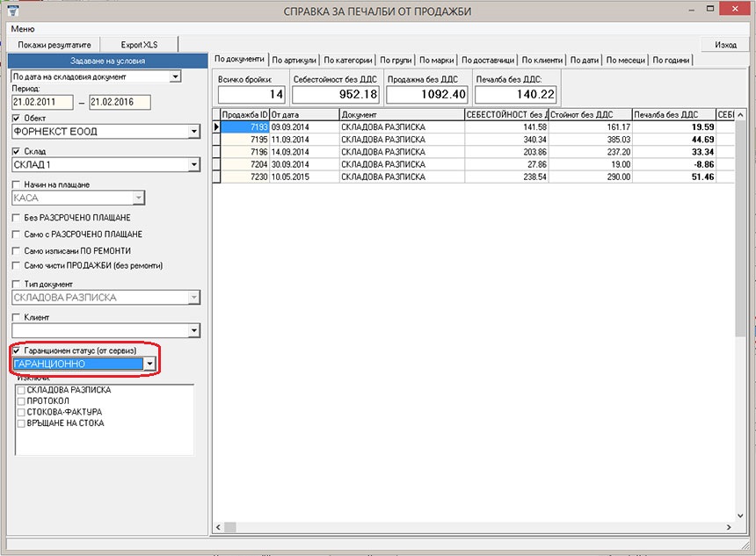Click the row selector arrow for row 7193

click(x=216, y=127)
